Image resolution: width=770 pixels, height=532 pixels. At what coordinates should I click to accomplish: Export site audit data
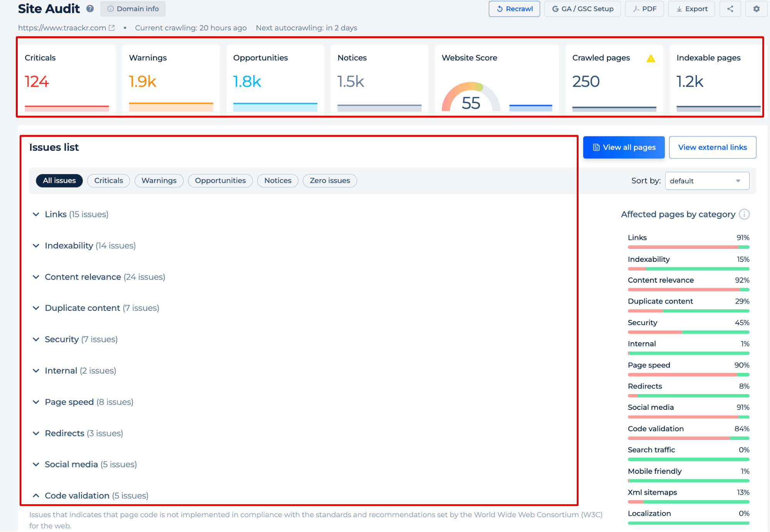coord(693,9)
